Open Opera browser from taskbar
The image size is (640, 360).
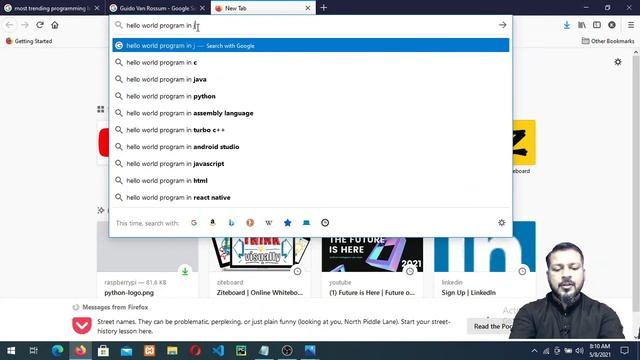[195, 351]
